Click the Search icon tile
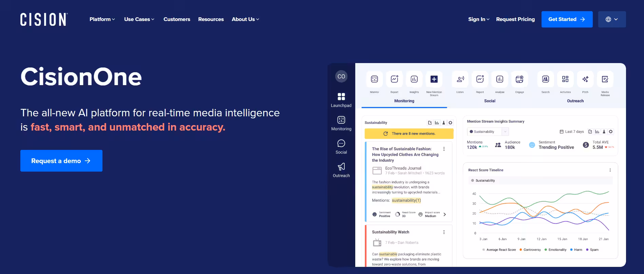 coord(546,79)
